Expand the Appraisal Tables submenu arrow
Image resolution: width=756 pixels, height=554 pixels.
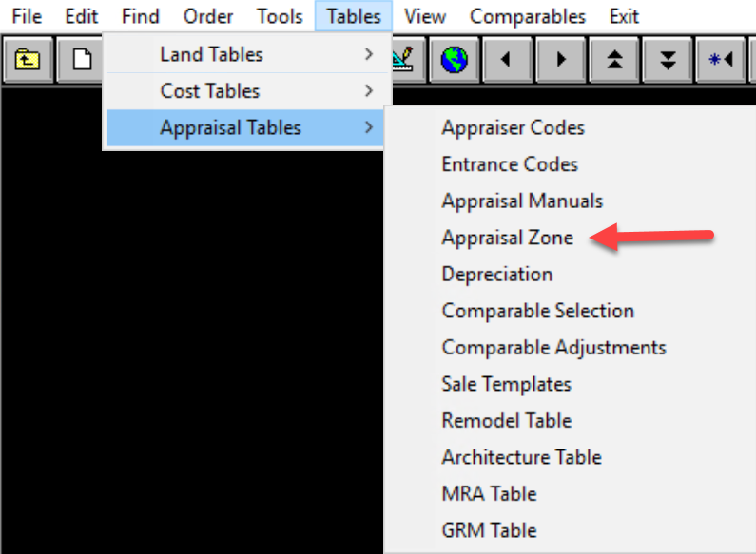click(368, 127)
